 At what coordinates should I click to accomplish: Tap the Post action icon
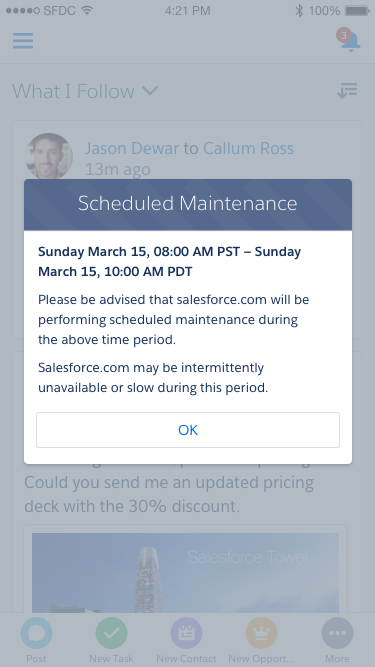coord(37,633)
